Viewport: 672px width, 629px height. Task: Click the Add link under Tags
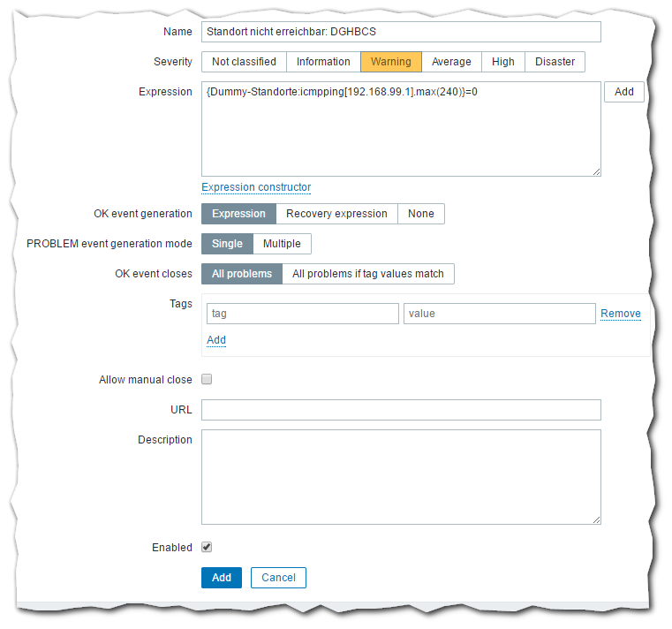point(216,340)
